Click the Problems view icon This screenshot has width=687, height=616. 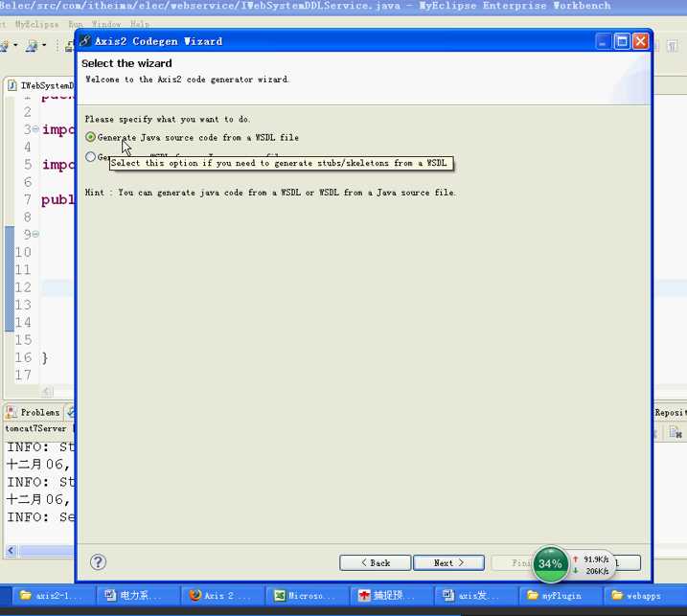tap(11, 412)
